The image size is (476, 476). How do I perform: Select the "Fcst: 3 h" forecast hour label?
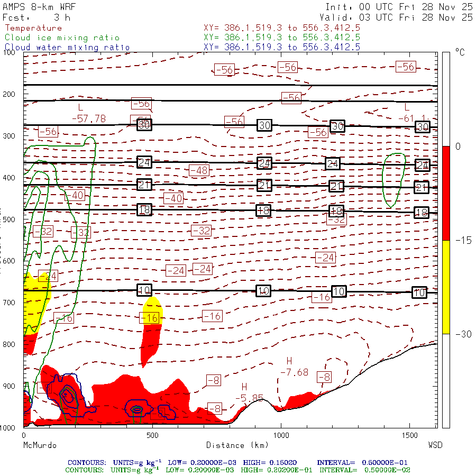point(36,17)
